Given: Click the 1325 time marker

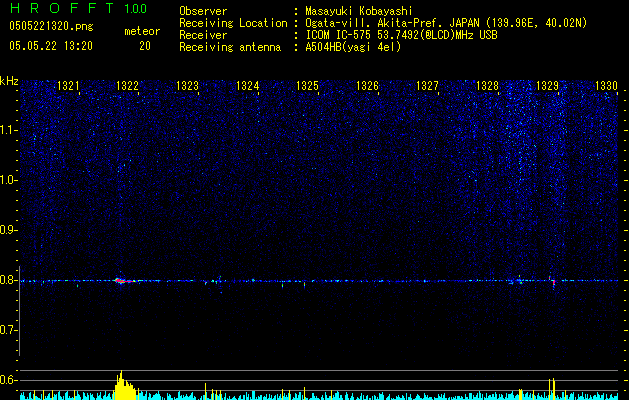Looking at the screenshot, I should [x=307, y=86].
